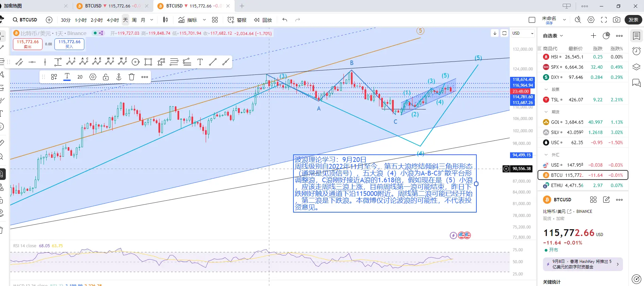Click the 未命名 layout save button
This screenshot has height=286, width=644.
click(x=549, y=20)
